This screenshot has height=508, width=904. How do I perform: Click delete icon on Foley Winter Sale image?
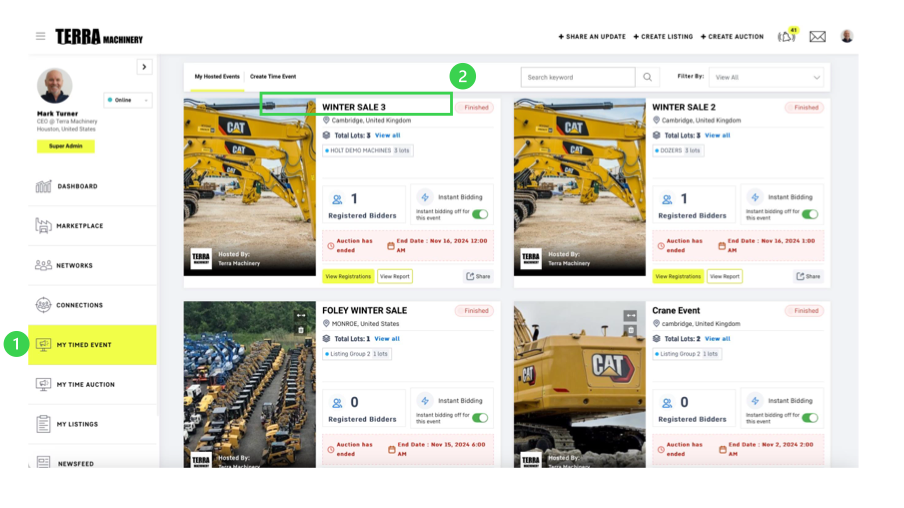300,330
